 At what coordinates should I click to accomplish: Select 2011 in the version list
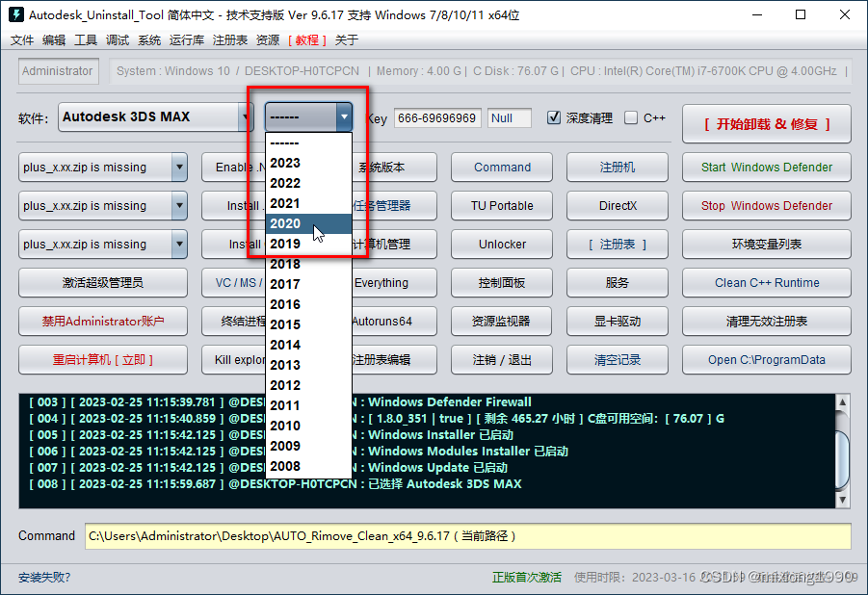(308, 405)
